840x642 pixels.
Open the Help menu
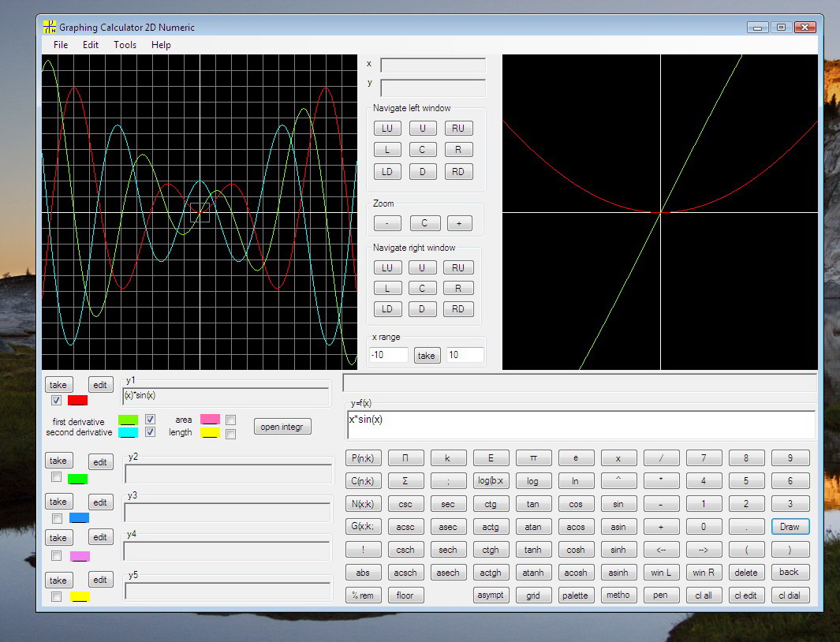pos(161,45)
